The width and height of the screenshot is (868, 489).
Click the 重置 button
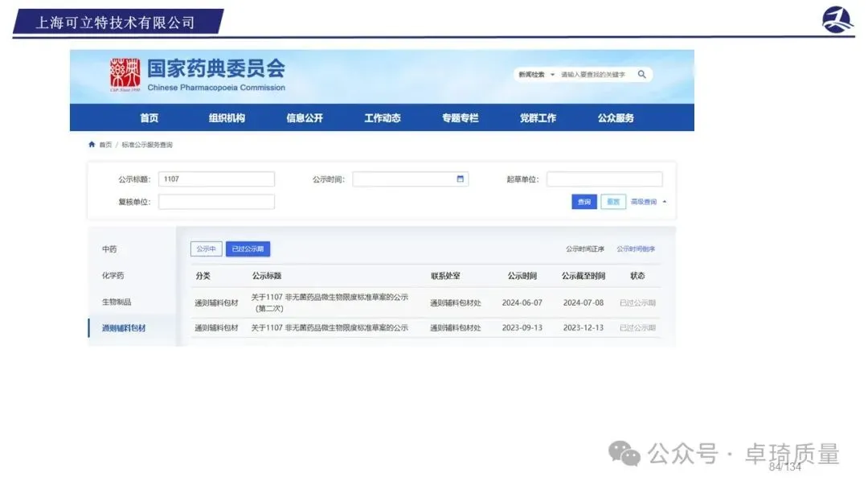coord(612,202)
